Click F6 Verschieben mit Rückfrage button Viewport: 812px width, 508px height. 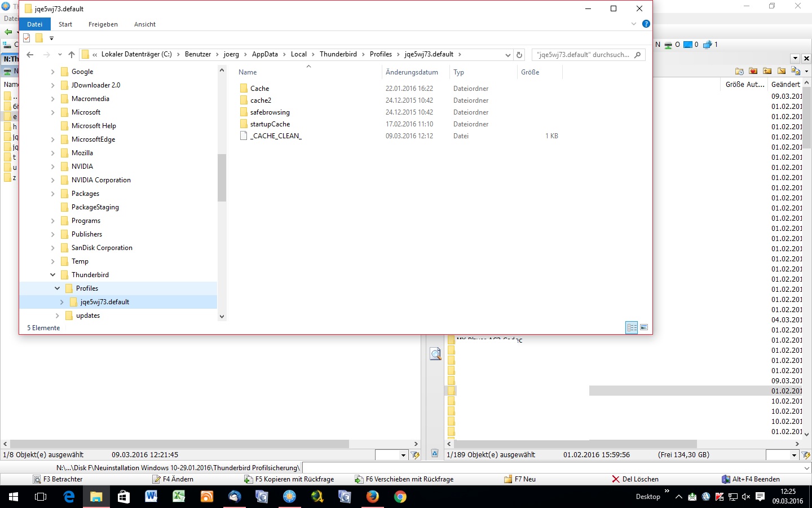coord(404,479)
